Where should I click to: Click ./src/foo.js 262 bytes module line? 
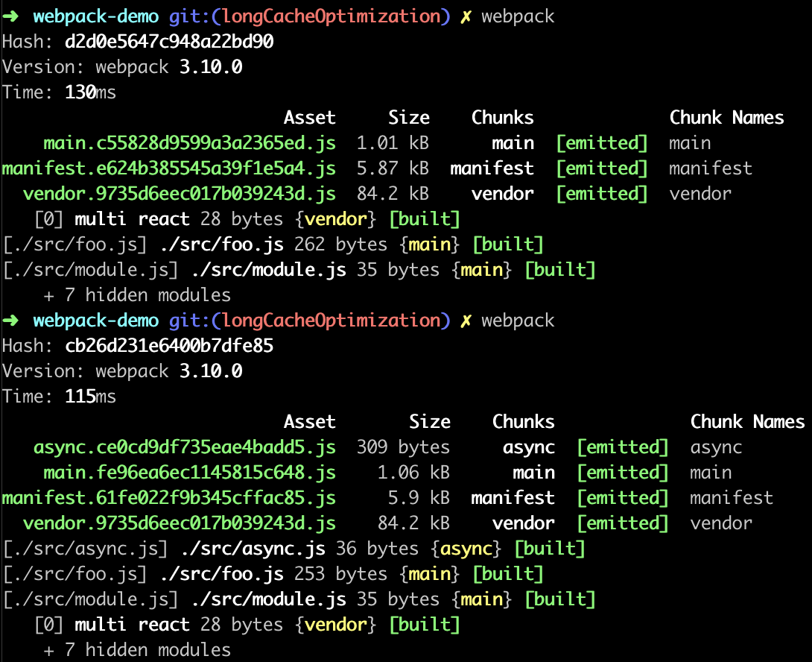pos(273,245)
